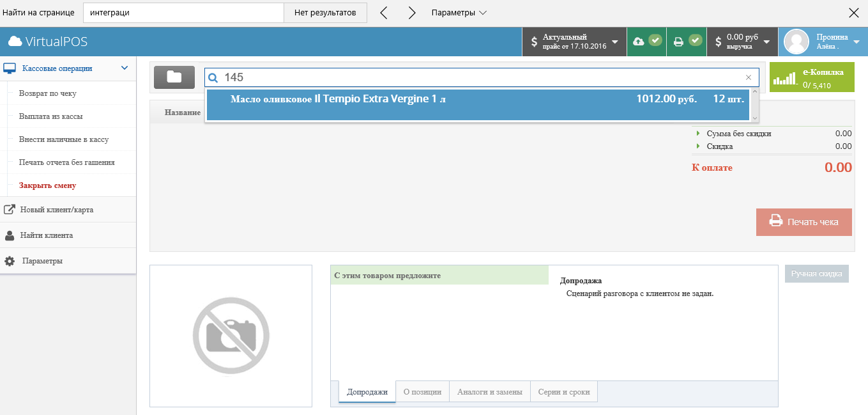Image resolution: width=868 pixels, height=415 pixels.
Task: Open the Актуальный прайс dropdown
Action: click(574, 41)
